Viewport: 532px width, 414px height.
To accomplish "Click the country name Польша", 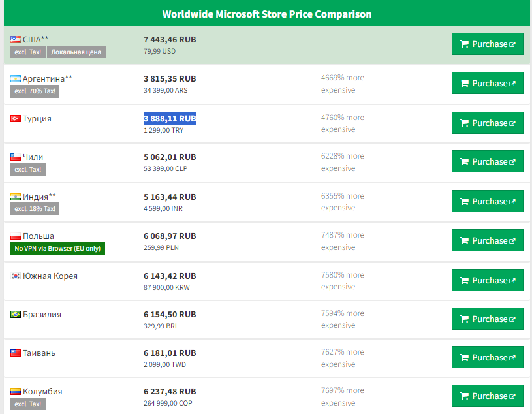I will 39,236.
